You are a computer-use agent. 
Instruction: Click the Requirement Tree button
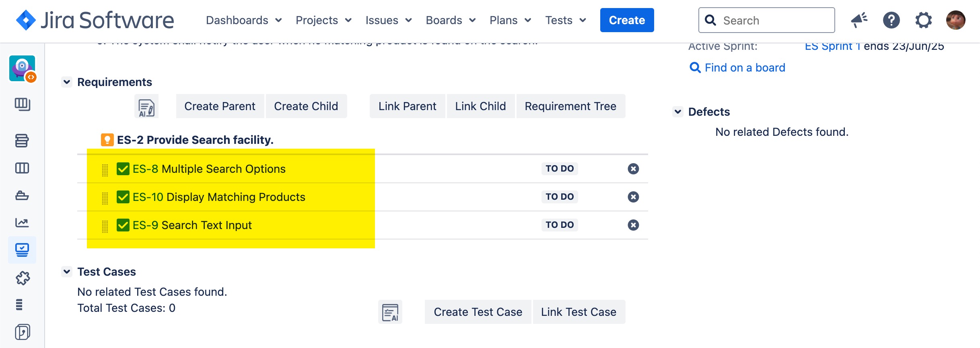[570, 106]
